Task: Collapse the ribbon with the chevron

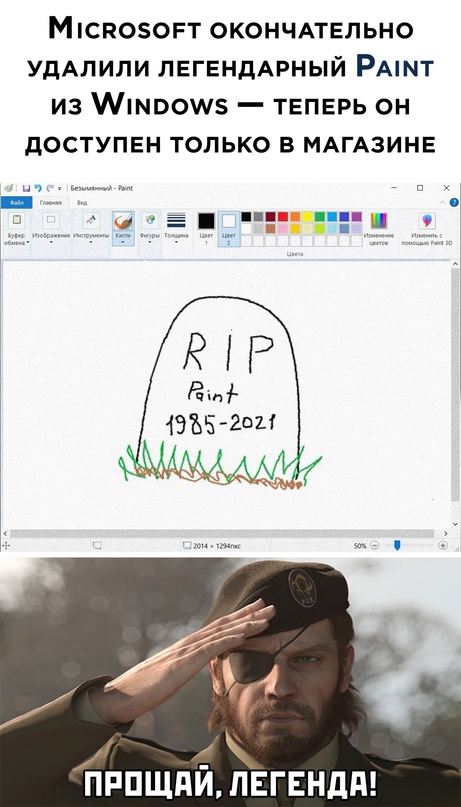Action: coord(443,202)
